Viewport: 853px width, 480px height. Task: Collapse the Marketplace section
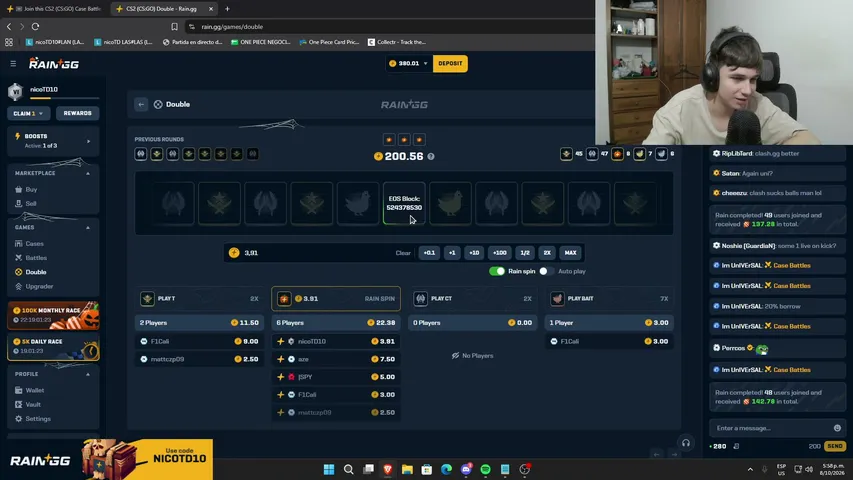tap(88, 173)
